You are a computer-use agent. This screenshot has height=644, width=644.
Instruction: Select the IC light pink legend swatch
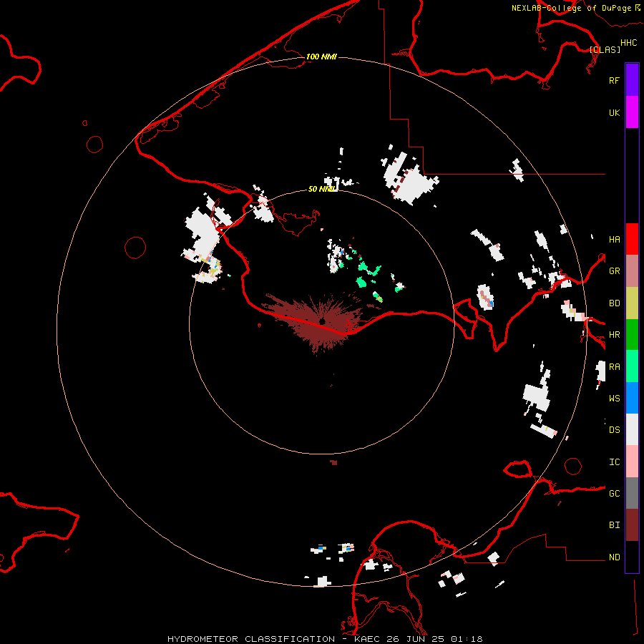[632, 462]
